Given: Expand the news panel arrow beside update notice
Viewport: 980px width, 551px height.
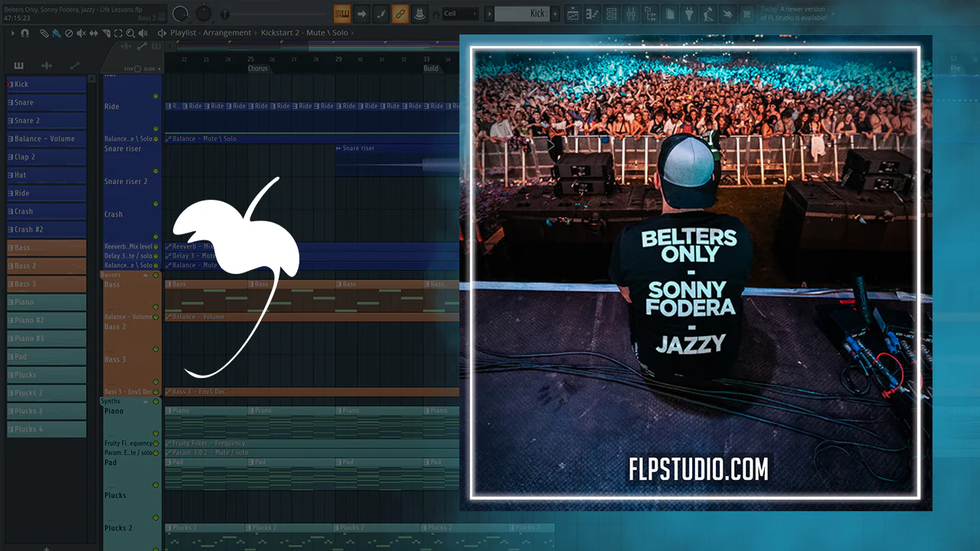Looking at the screenshot, I should click(x=833, y=14).
